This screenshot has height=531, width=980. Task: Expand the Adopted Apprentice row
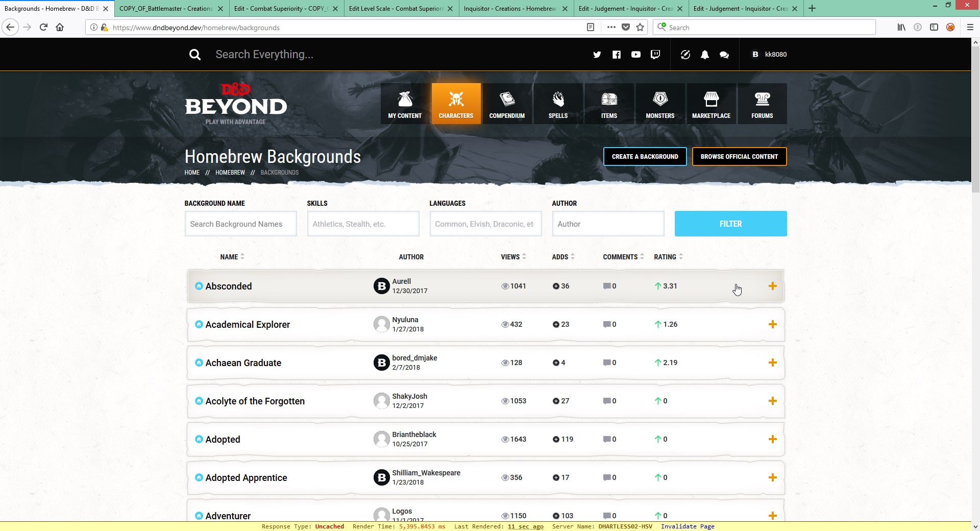[x=772, y=477]
